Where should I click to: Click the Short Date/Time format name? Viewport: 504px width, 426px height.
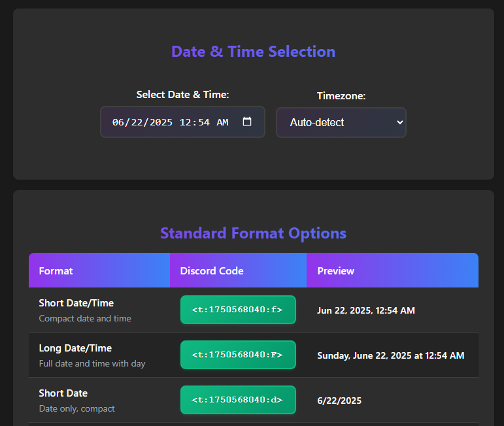[x=76, y=303]
